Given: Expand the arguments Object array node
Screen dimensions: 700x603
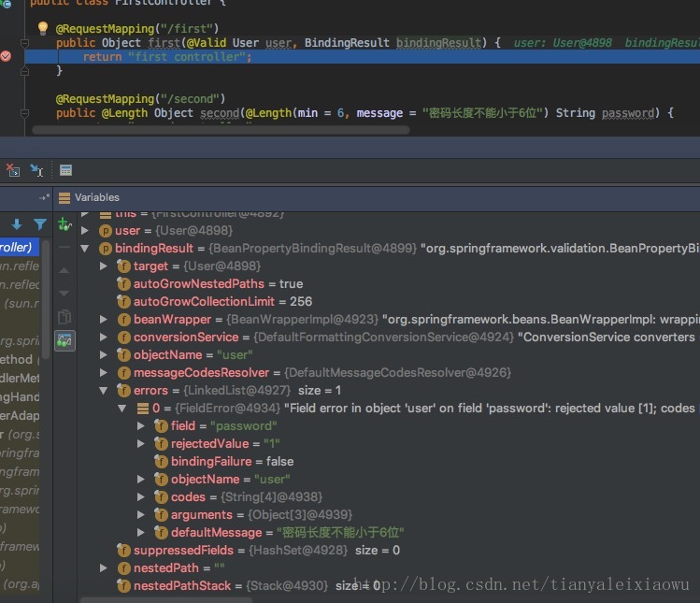Looking at the screenshot, I should 141,515.
